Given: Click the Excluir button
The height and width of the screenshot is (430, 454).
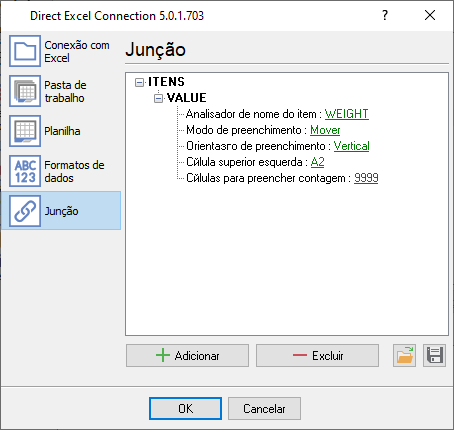Looking at the screenshot, I should (x=317, y=356).
